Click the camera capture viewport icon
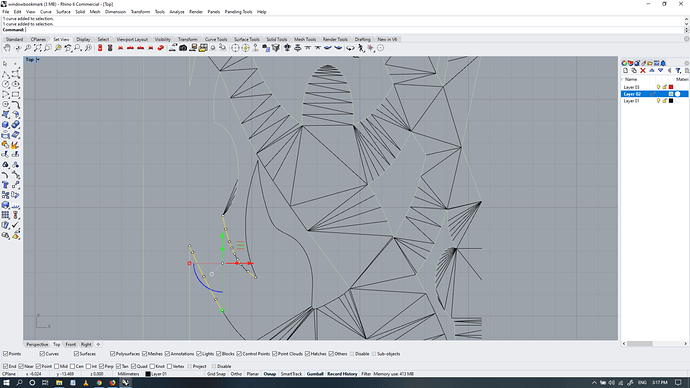Screen dimensions: 690x388 [x=183, y=48]
